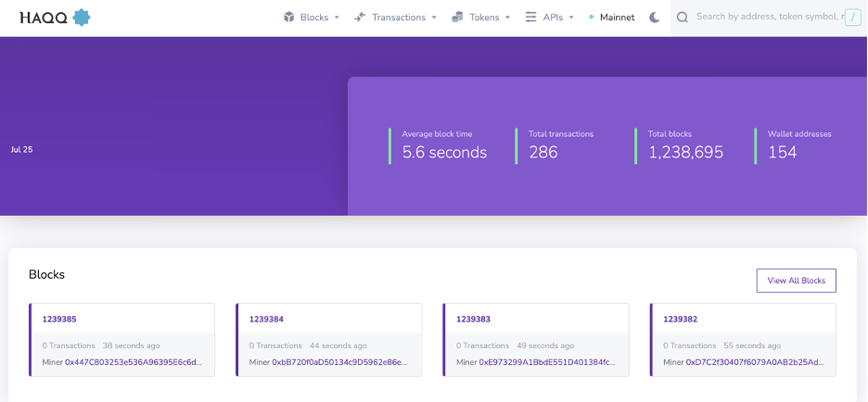Screen dimensions: 868x402
Task: Click the Total blocks label
Action: click(670, 133)
